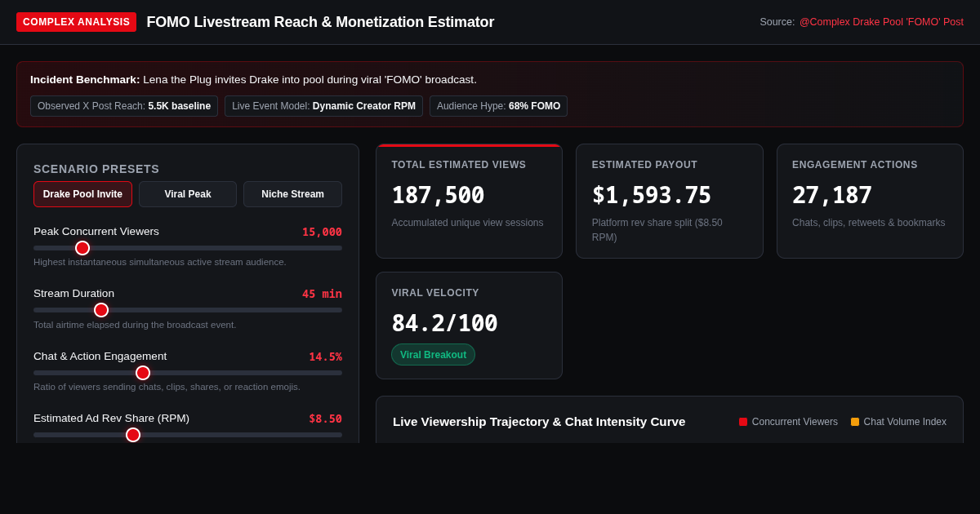Click the Peak Concurrent Viewers slider handle
This screenshot has width=980, height=514.
pyautogui.click(x=82, y=248)
